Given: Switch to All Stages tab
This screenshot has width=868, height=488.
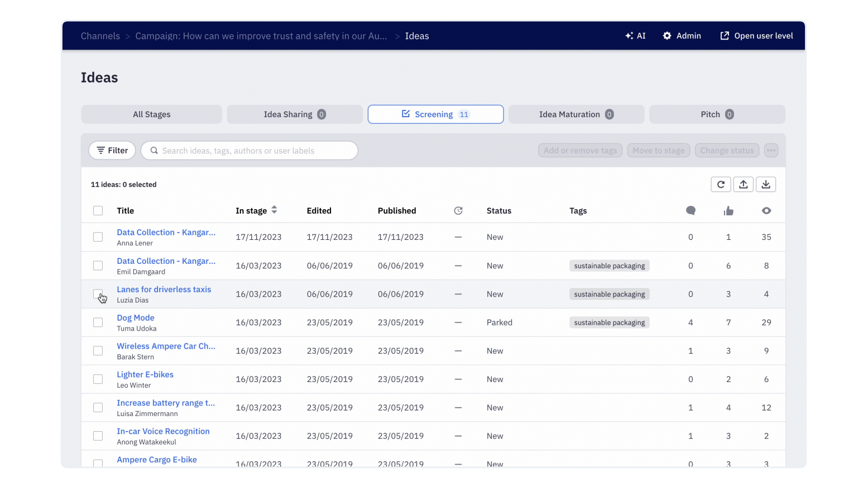Looking at the screenshot, I should [152, 114].
